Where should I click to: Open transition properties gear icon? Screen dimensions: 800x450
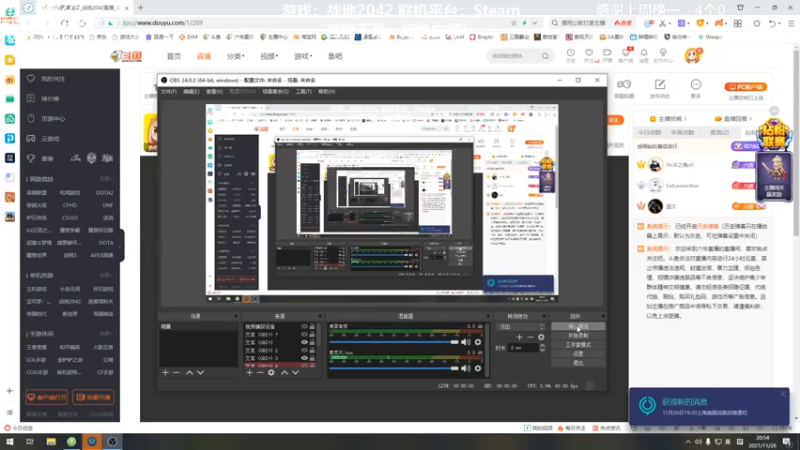point(541,337)
